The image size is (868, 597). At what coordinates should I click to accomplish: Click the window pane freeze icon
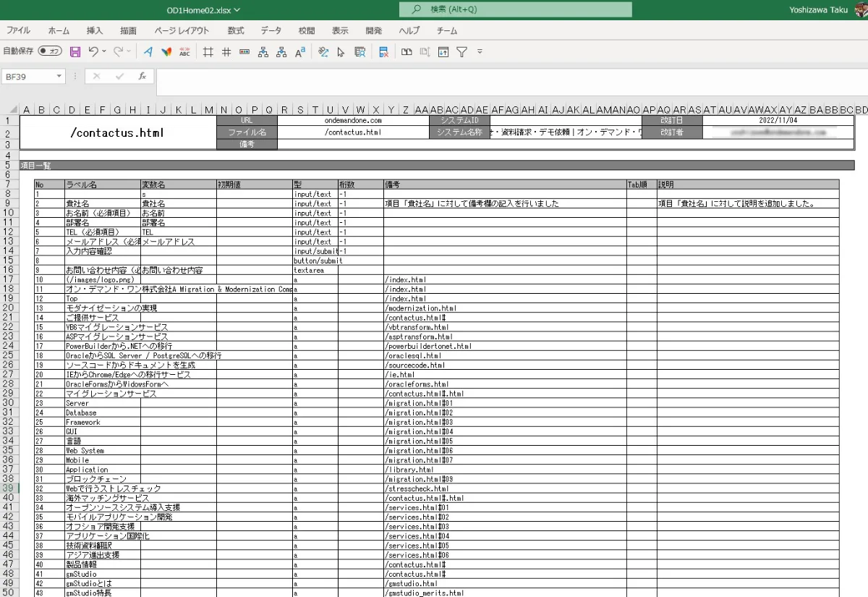[443, 51]
